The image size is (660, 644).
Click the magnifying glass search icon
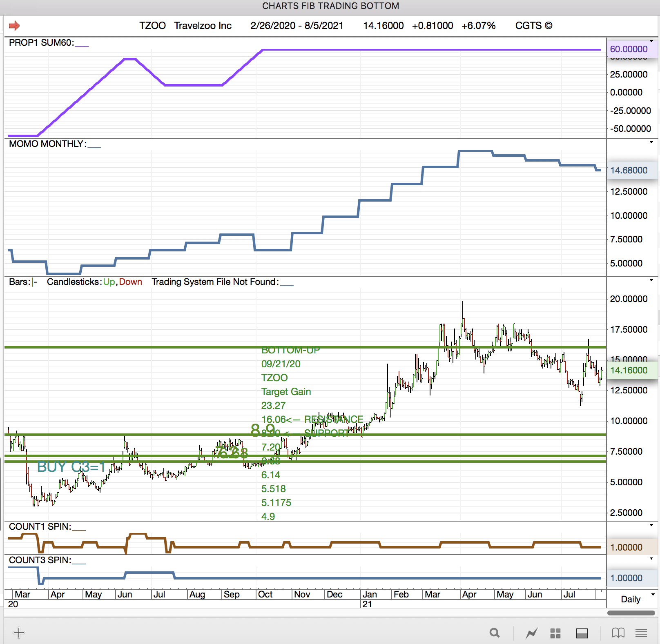pos(494,633)
